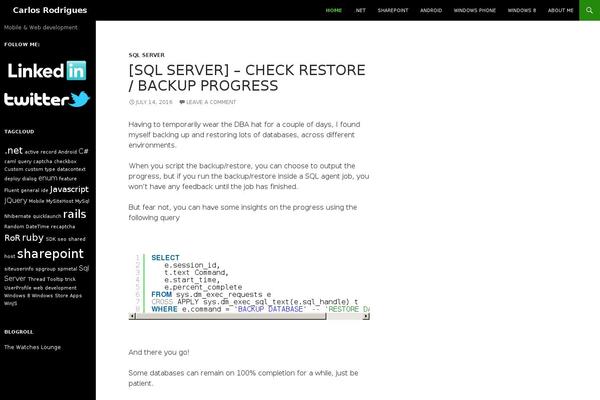This screenshot has height=400, width=600.
Task: Select the MySql tag
Action: pos(82,201)
